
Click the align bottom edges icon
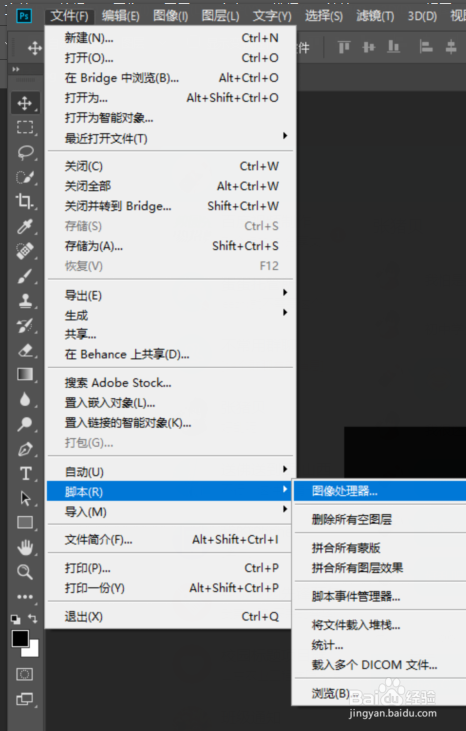pyautogui.click(x=394, y=47)
